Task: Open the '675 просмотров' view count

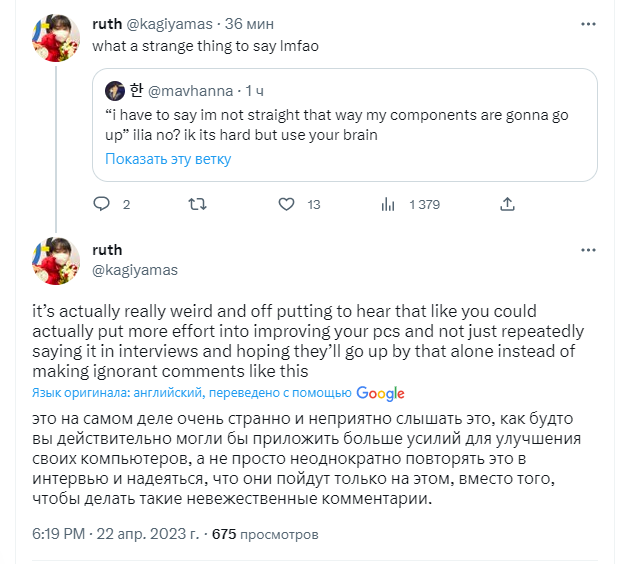Action: (x=263, y=534)
